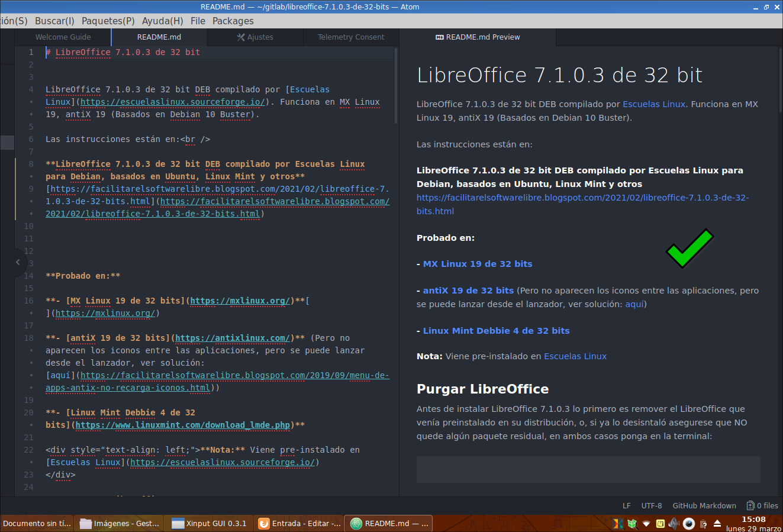This screenshot has width=783, height=532.
Task: Open the Ayuda(H) menu
Action: click(163, 21)
